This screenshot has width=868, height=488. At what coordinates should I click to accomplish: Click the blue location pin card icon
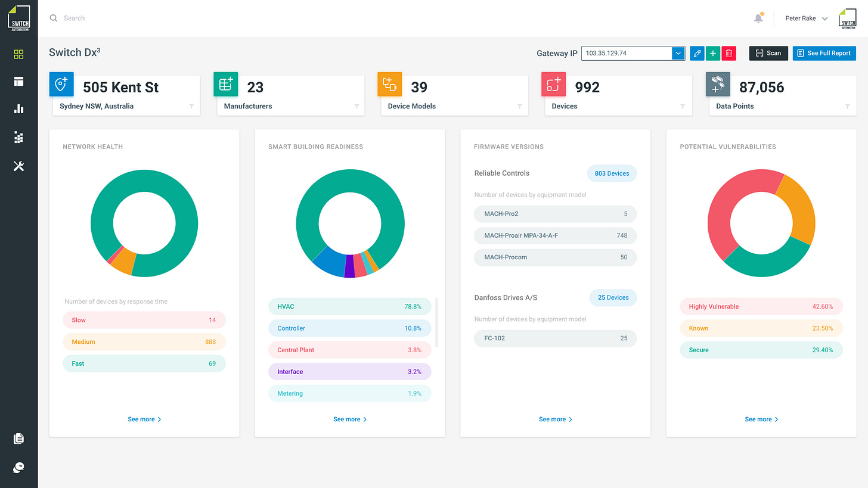coord(61,84)
